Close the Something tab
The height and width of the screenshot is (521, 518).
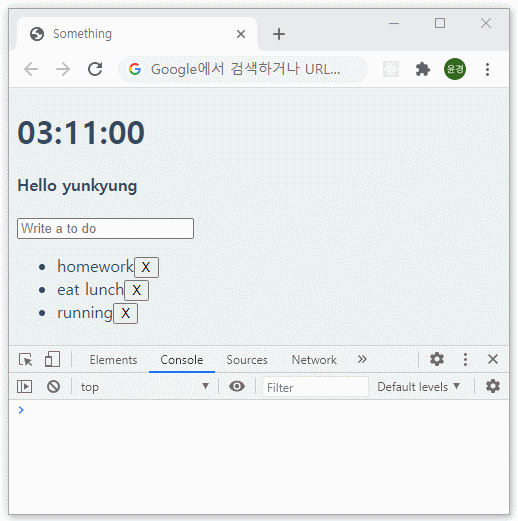point(241,34)
